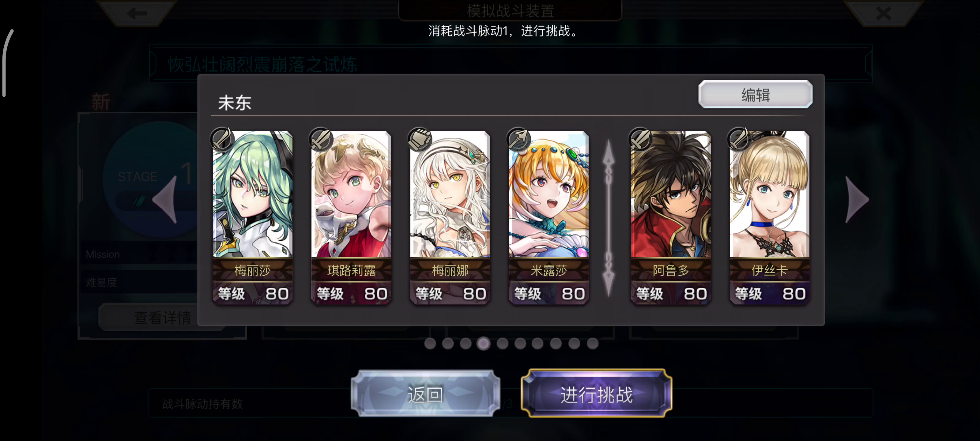
Task: Select the first party page dot
Action: pos(430,343)
